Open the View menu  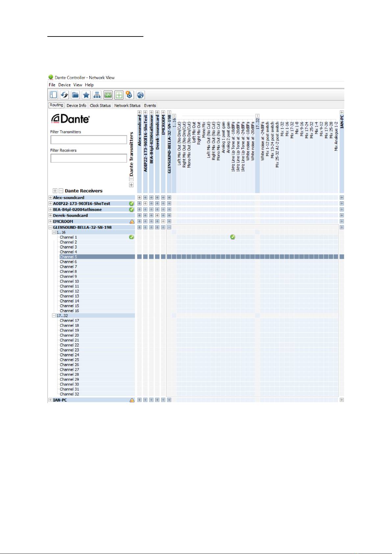pyautogui.click(x=78, y=85)
